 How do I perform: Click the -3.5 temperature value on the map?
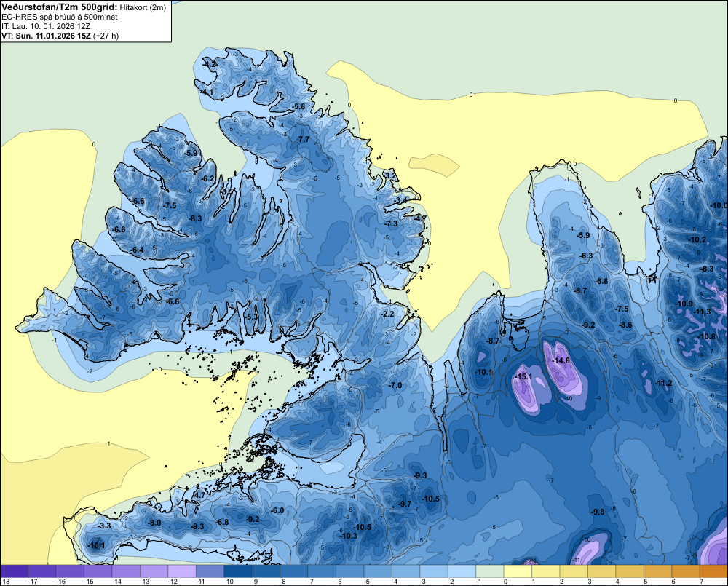(226, 191)
